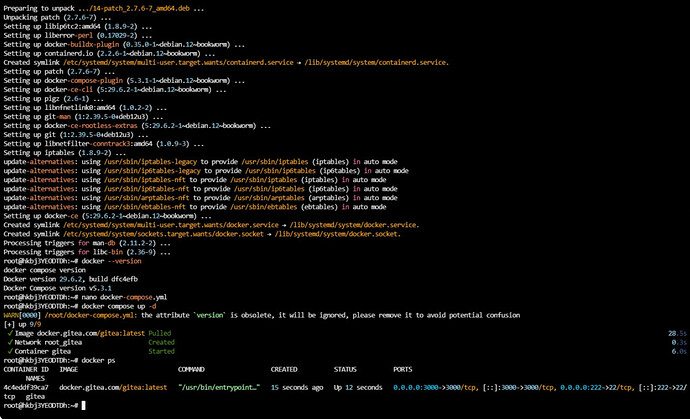Click 'Processing triggers for libc-bin' line

87,252
